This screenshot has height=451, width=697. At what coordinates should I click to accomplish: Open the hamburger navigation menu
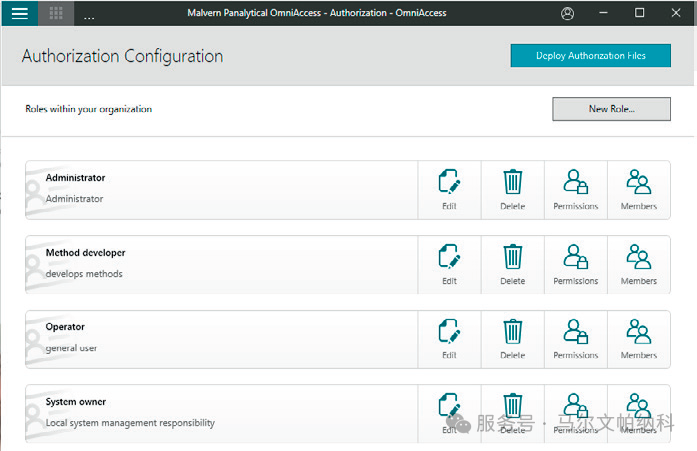(x=20, y=14)
